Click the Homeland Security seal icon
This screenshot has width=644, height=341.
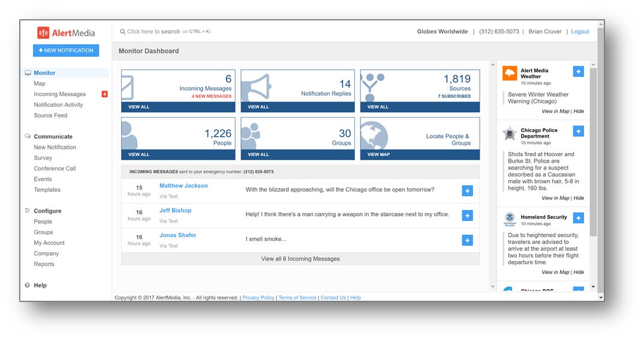(x=510, y=219)
